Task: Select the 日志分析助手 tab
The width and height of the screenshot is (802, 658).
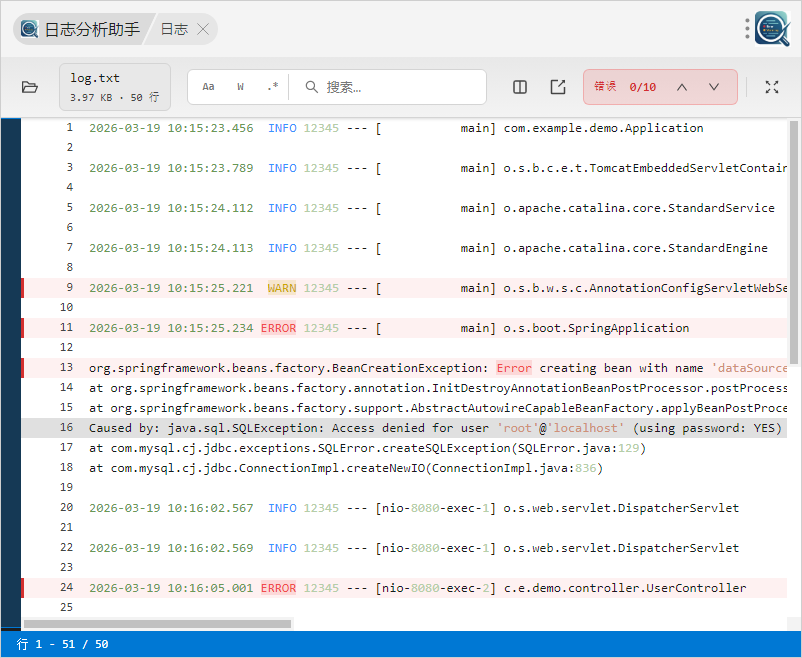Action: pyautogui.click(x=80, y=29)
